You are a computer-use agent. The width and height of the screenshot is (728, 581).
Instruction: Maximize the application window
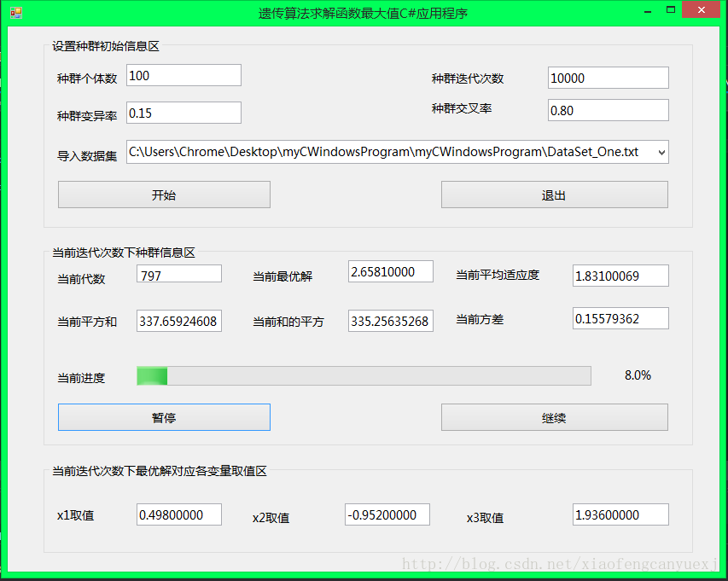(x=671, y=9)
